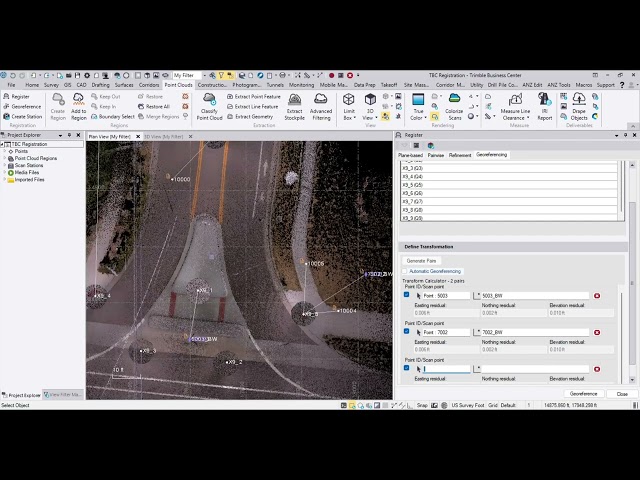
Task: Click the Generate Pairs button
Action: [421, 260]
